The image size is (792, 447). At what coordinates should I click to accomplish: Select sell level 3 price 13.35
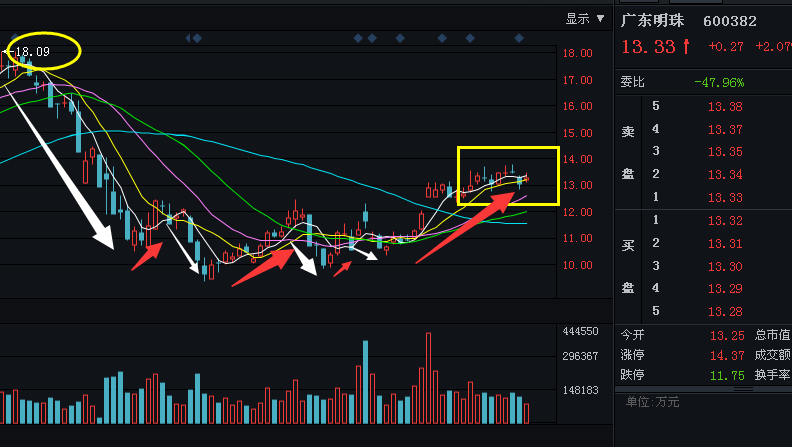coord(725,152)
